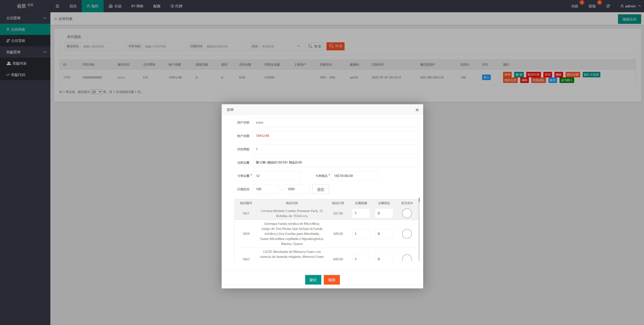Viewport: 644px width, 325px height.
Task: Select product 1863 radio circle
Action: 407,258
